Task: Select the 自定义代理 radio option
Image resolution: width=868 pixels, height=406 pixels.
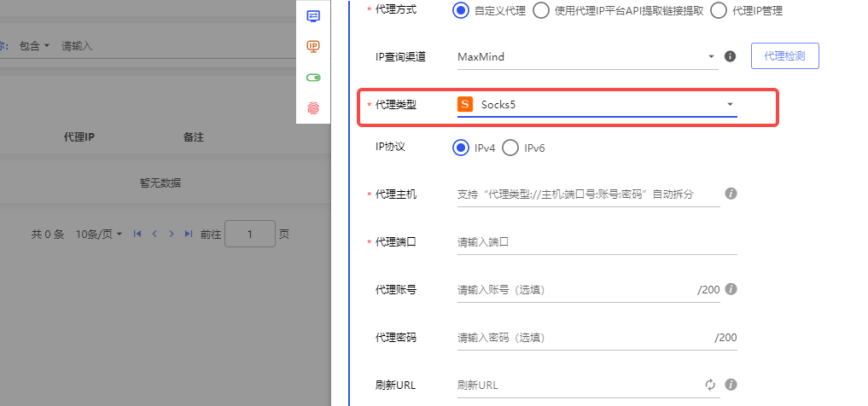Action: [x=461, y=10]
